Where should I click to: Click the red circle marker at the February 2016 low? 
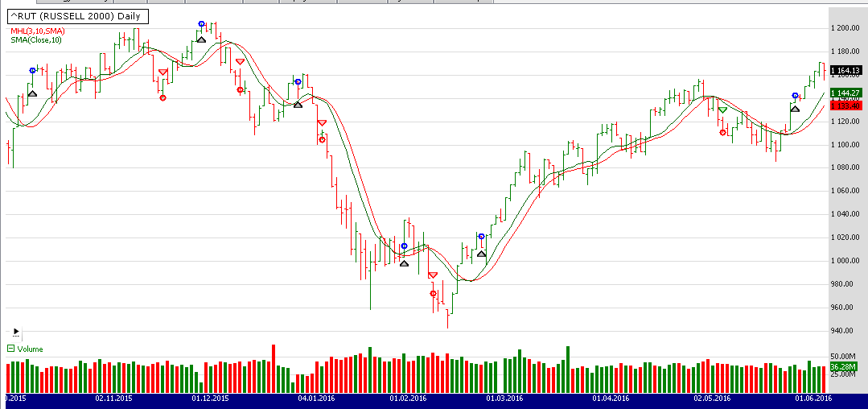point(434,293)
